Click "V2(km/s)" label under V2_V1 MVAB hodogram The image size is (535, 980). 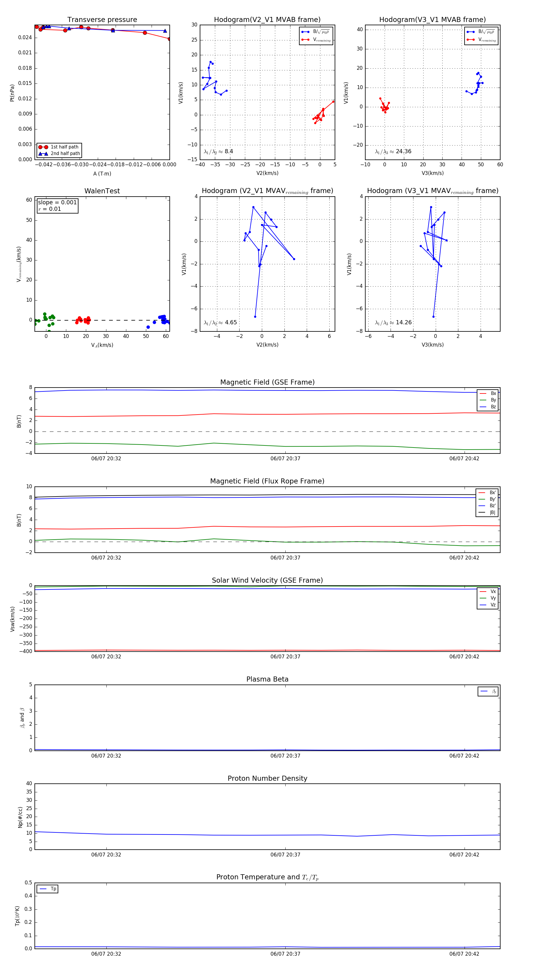[267, 173]
